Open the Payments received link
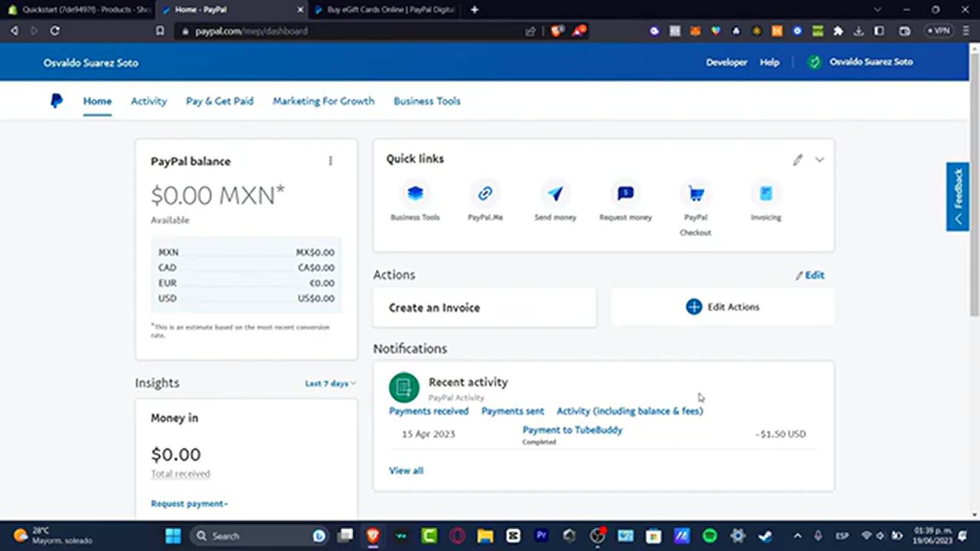 [x=429, y=411]
